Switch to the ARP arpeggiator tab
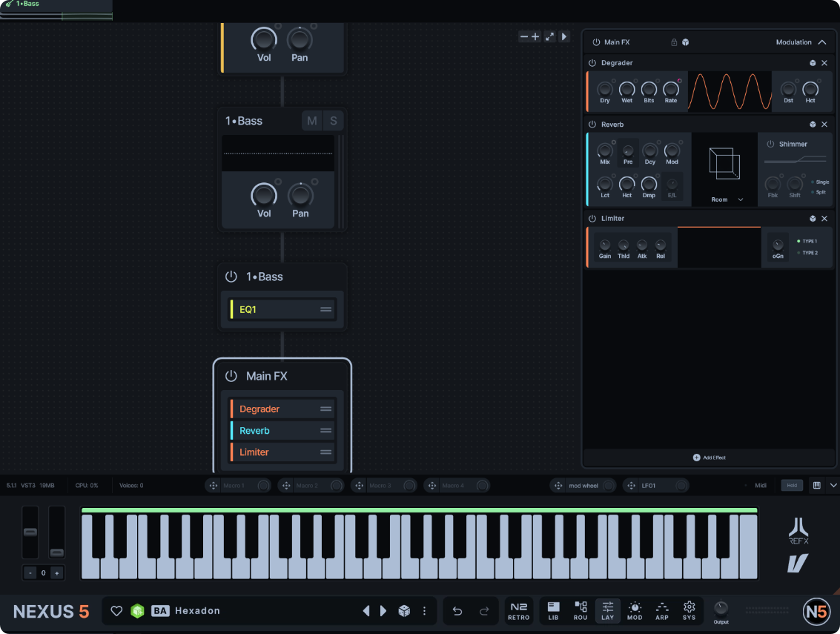The width and height of the screenshot is (840, 634). (662, 610)
